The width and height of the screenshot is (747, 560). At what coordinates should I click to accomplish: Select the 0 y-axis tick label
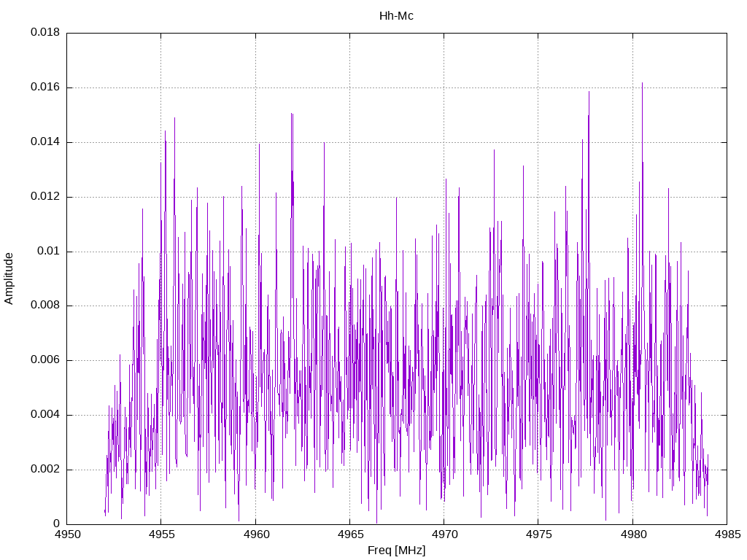tap(57, 524)
